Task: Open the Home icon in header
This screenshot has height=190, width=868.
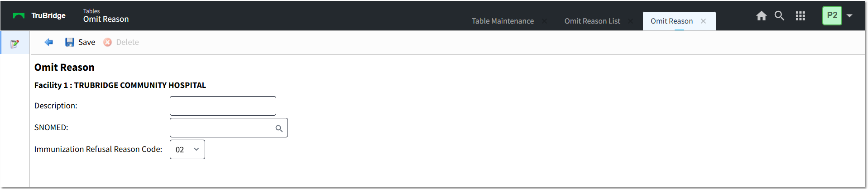Action: coord(762,16)
